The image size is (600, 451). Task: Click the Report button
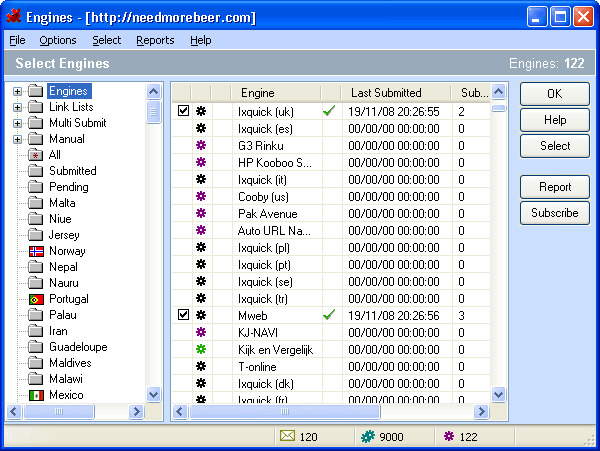click(555, 187)
